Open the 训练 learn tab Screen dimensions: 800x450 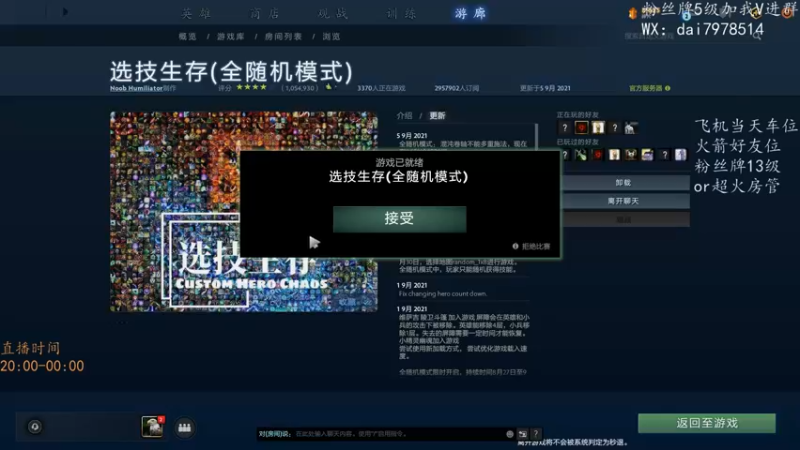pos(402,13)
